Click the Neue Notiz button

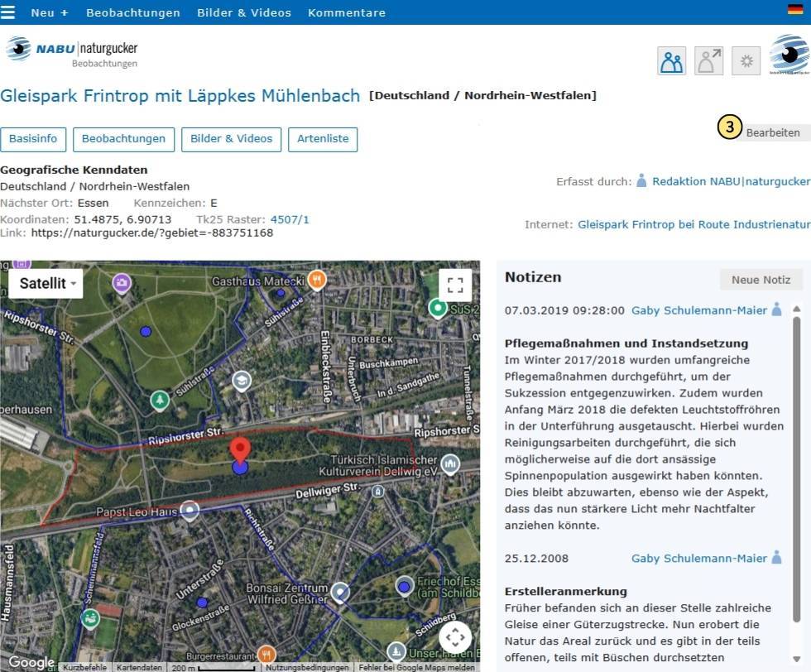click(x=761, y=280)
